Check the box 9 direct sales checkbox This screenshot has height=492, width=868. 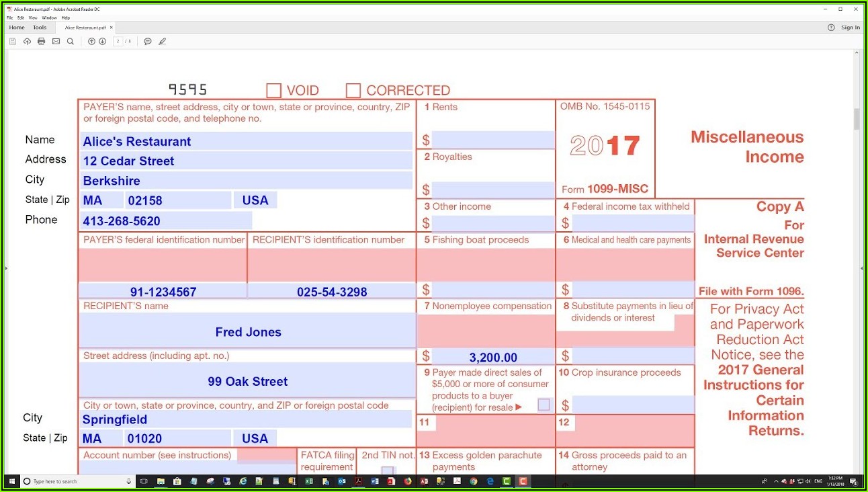tap(544, 405)
